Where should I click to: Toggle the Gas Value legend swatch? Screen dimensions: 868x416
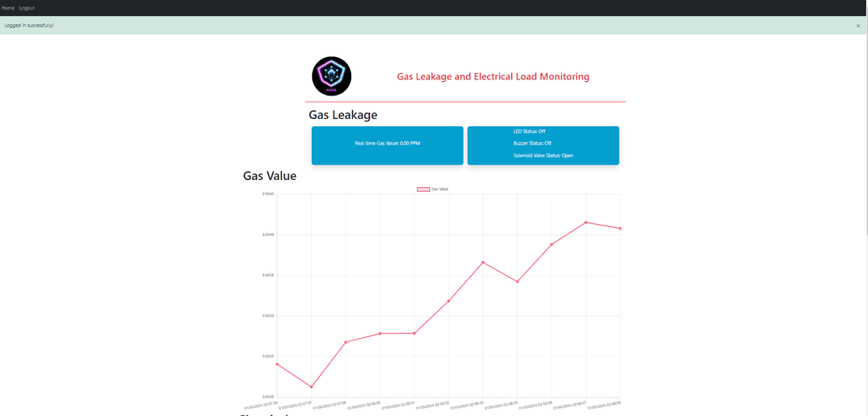point(423,190)
